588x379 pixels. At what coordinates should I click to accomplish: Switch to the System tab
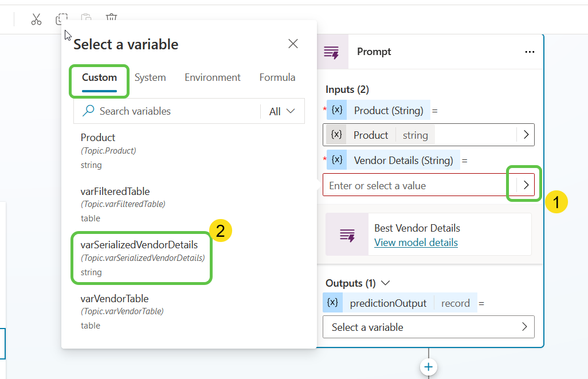(x=150, y=77)
